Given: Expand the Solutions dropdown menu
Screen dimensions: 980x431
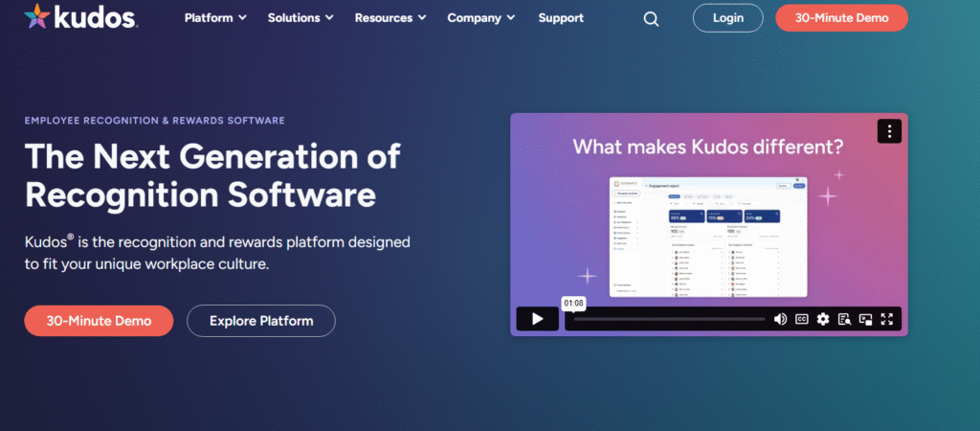Looking at the screenshot, I should coord(301,18).
